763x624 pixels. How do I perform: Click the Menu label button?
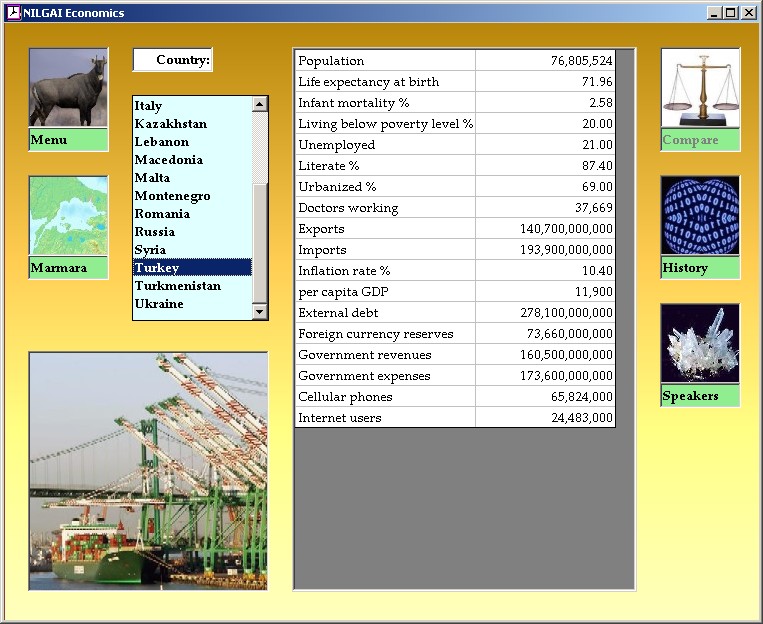68,140
